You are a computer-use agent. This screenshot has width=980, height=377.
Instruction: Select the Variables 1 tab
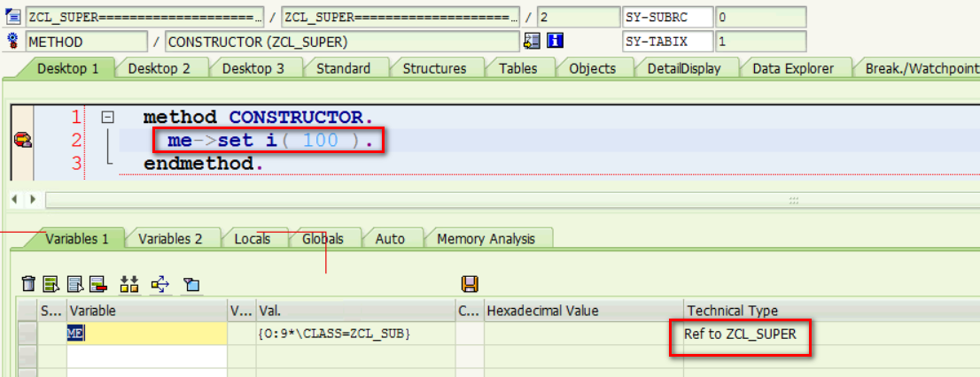[x=77, y=238]
